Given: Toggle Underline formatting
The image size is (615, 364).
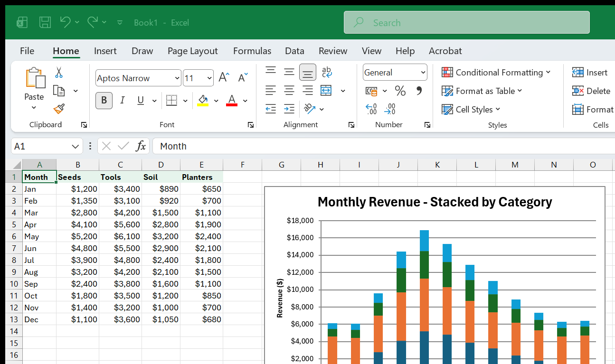Looking at the screenshot, I should (x=141, y=100).
